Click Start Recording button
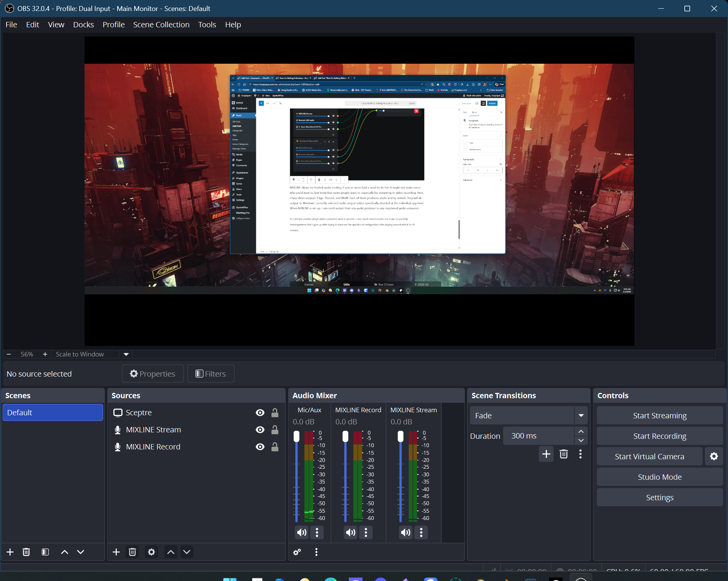This screenshot has height=581, width=728. point(659,436)
